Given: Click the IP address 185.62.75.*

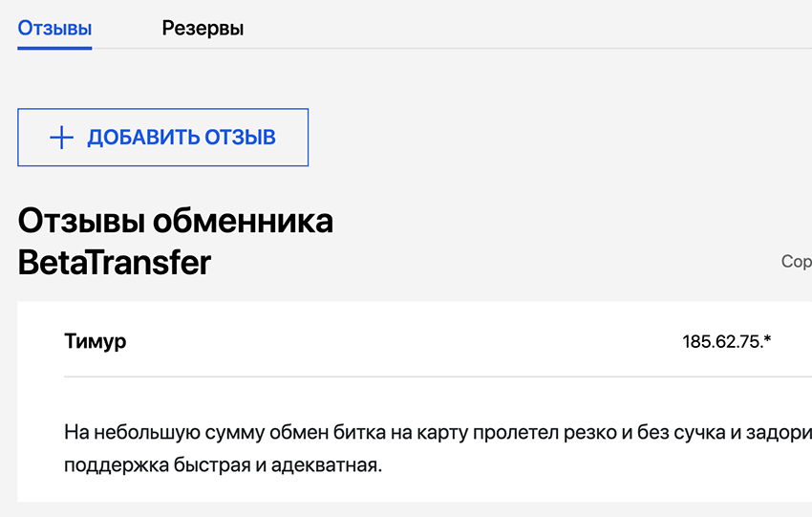Looking at the screenshot, I should [x=726, y=341].
